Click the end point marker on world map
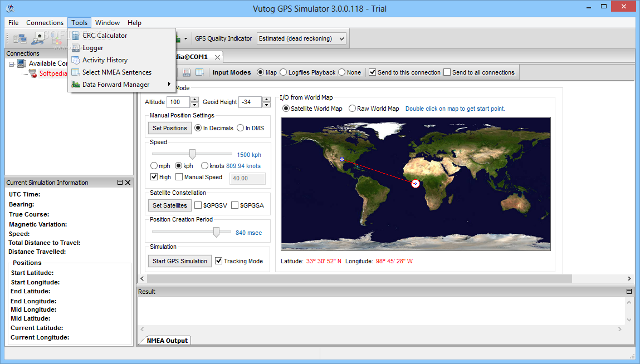This screenshot has width=640, height=364. [x=416, y=184]
